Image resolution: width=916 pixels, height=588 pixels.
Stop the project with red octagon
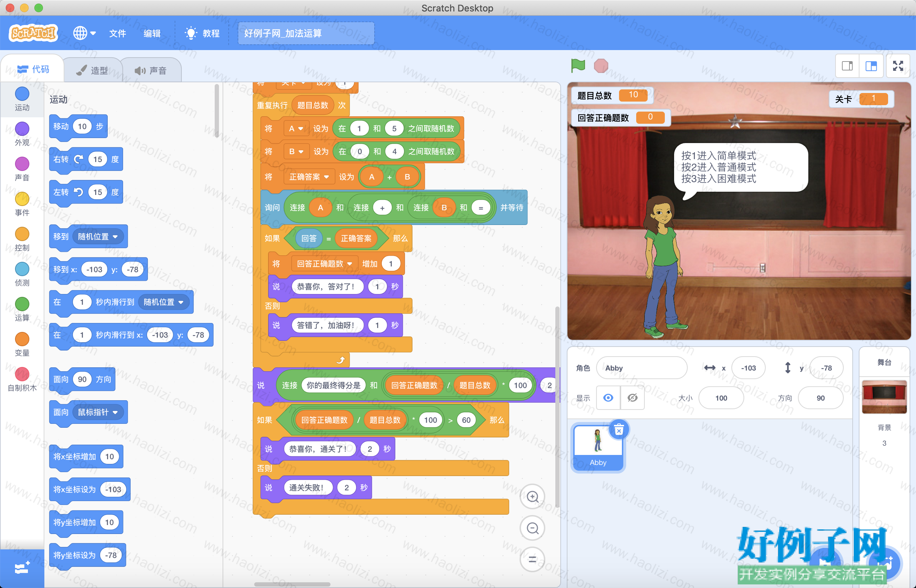coord(601,66)
